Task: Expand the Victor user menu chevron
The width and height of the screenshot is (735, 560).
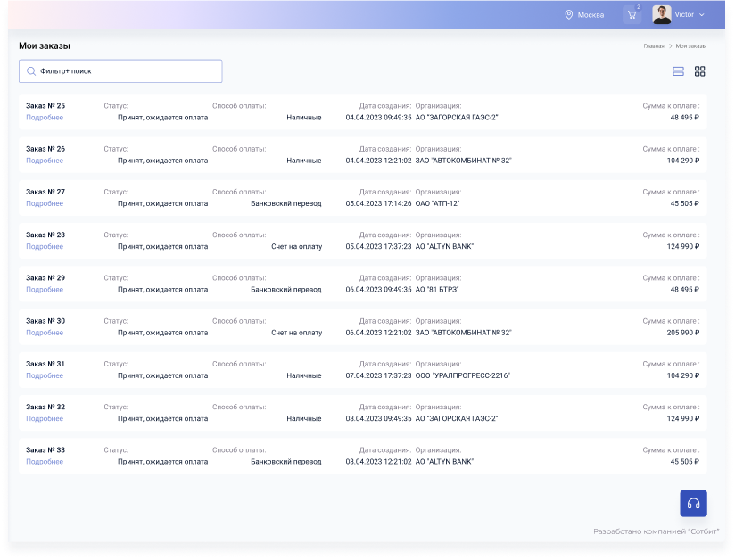Action: click(702, 15)
